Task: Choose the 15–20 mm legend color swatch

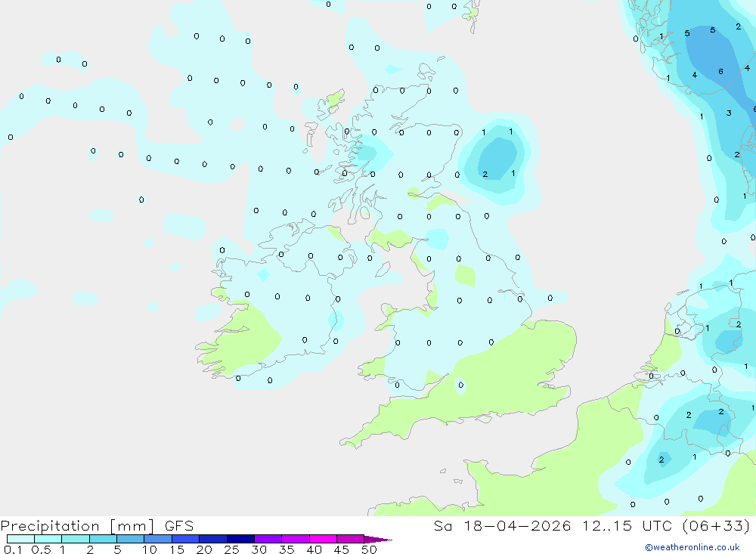Action: click(185, 539)
